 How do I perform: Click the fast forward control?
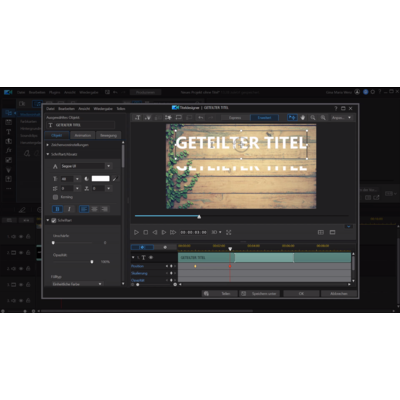pos(173,232)
